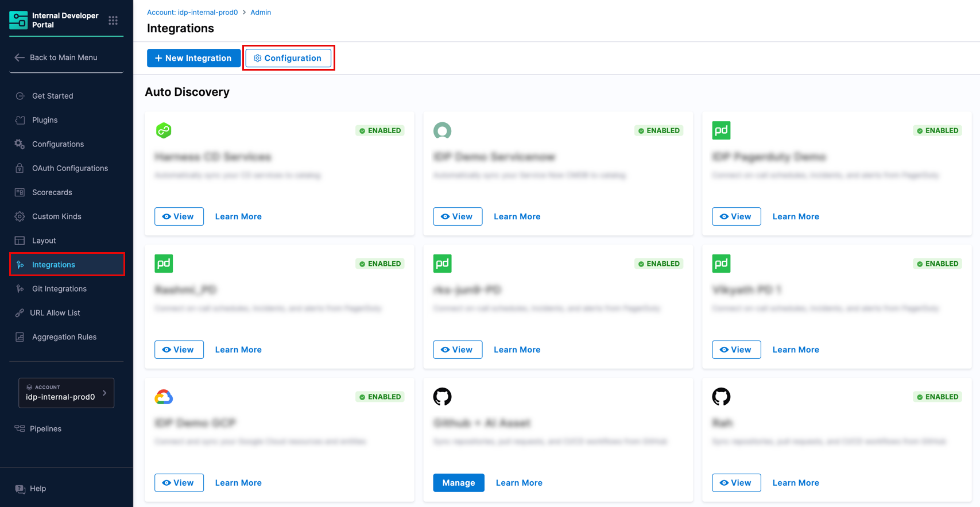Click the New Integration button
Viewport: 980px width, 507px height.
click(x=193, y=58)
